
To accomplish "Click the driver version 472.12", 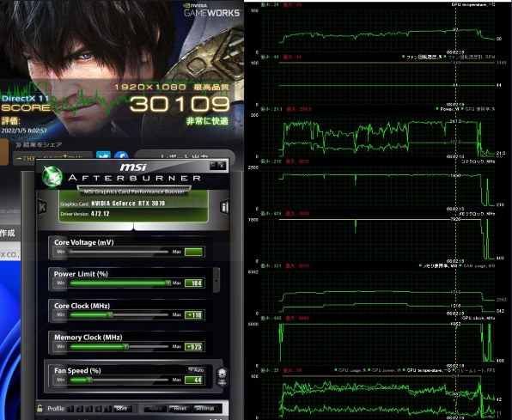I will tap(100, 214).
